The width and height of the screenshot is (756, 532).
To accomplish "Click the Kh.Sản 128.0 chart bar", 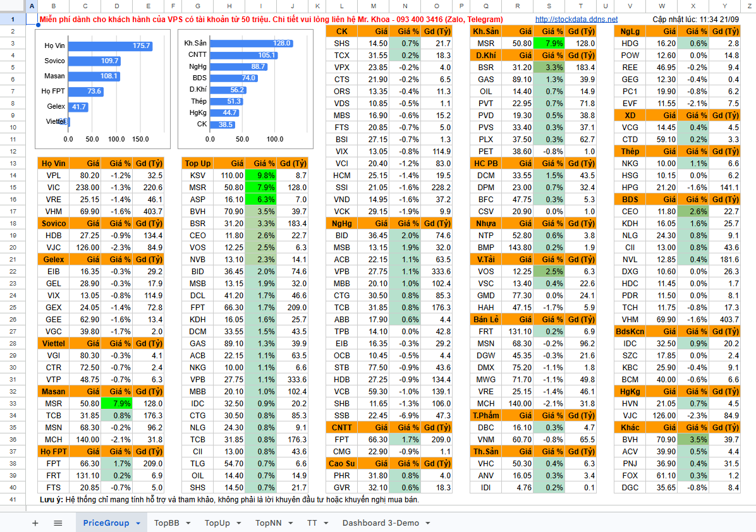I will (252, 43).
